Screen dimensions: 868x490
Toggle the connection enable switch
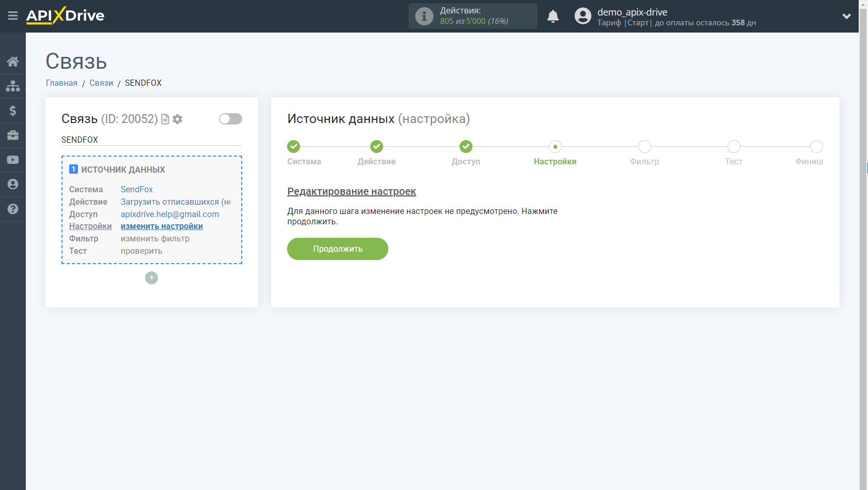pos(230,119)
